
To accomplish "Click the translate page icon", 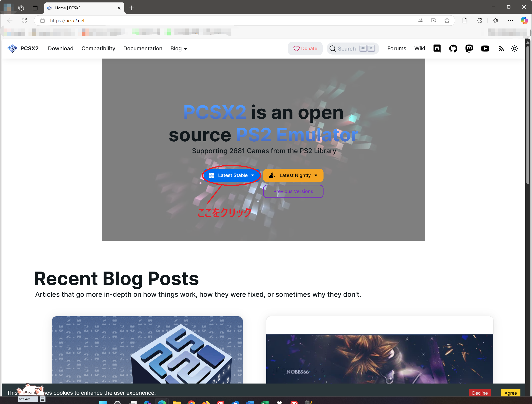I will tap(420, 20).
